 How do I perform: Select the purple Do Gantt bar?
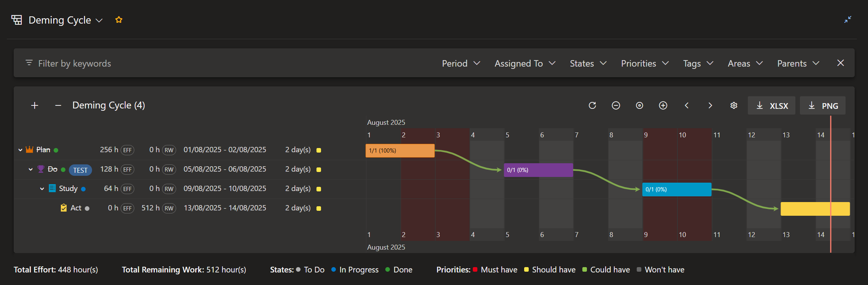(x=539, y=170)
